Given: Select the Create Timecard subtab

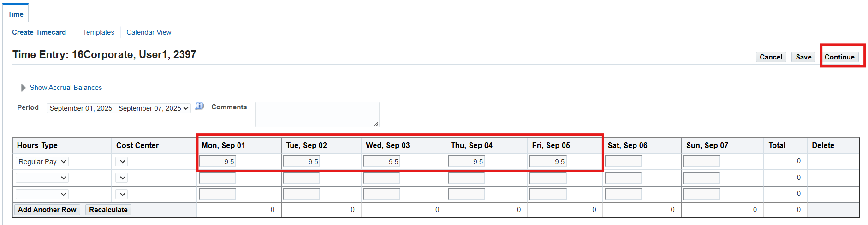Looking at the screenshot, I should (x=39, y=32).
